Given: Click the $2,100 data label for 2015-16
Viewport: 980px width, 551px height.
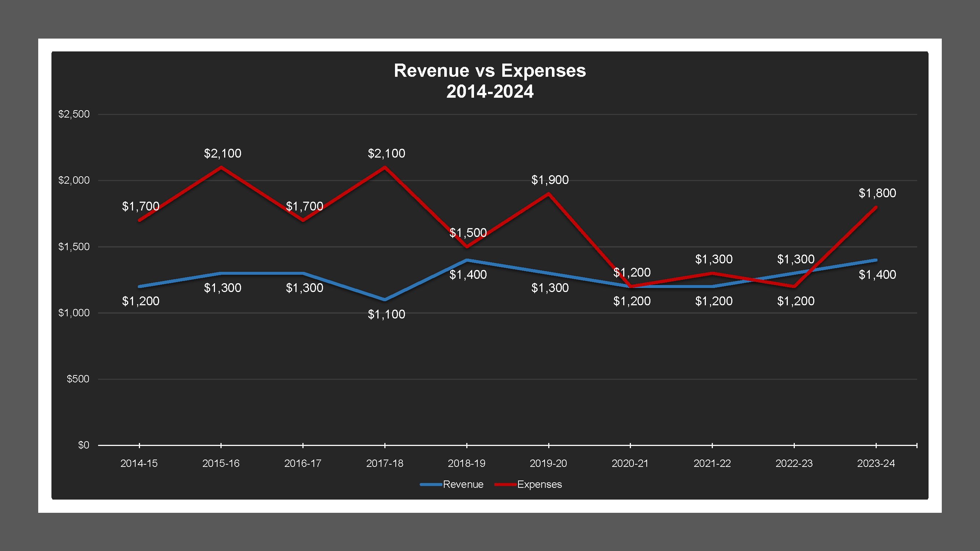Looking at the screenshot, I should [223, 154].
